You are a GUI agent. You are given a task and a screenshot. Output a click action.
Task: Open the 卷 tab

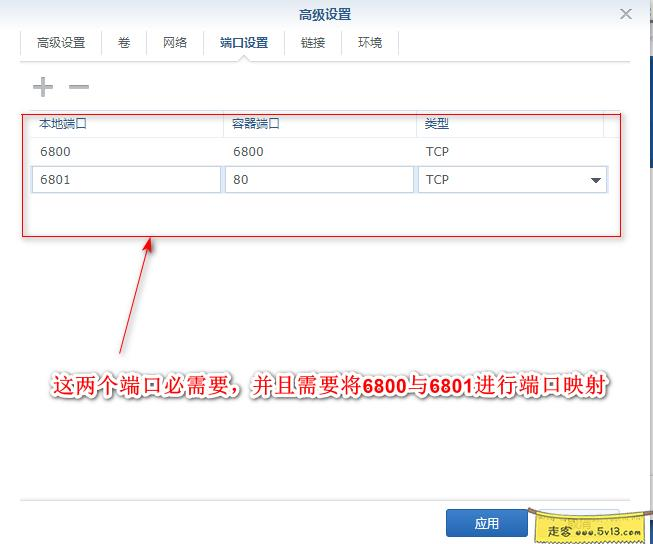point(124,42)
